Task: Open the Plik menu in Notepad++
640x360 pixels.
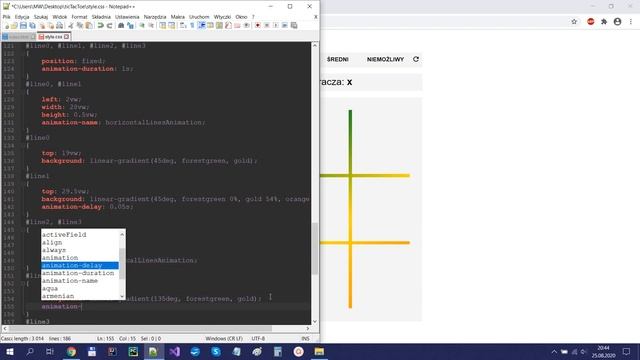Action: 7,17
